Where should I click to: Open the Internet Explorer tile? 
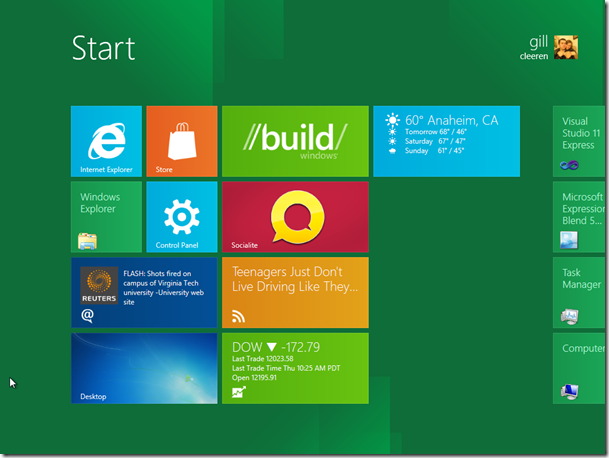coord(106,141)
